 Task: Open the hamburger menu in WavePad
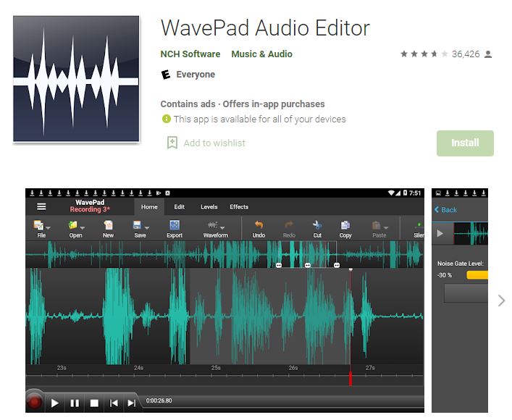[41, 206]
